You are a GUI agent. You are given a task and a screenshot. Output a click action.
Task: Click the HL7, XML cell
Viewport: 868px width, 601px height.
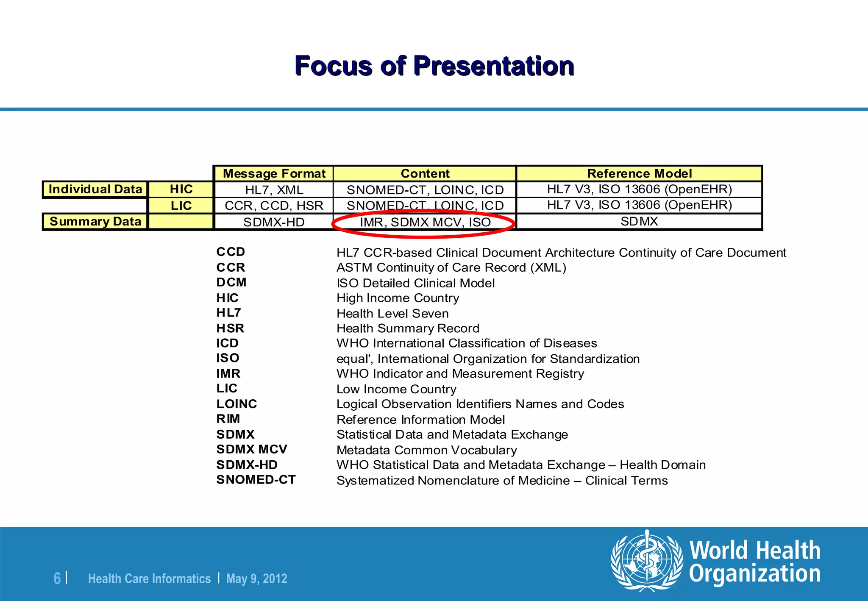click(274, 189)
